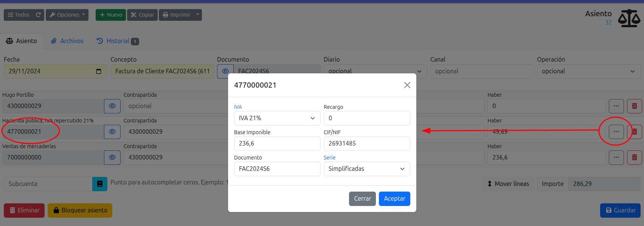Open the Serie Simplificadas dropdown

pos(366,169)
